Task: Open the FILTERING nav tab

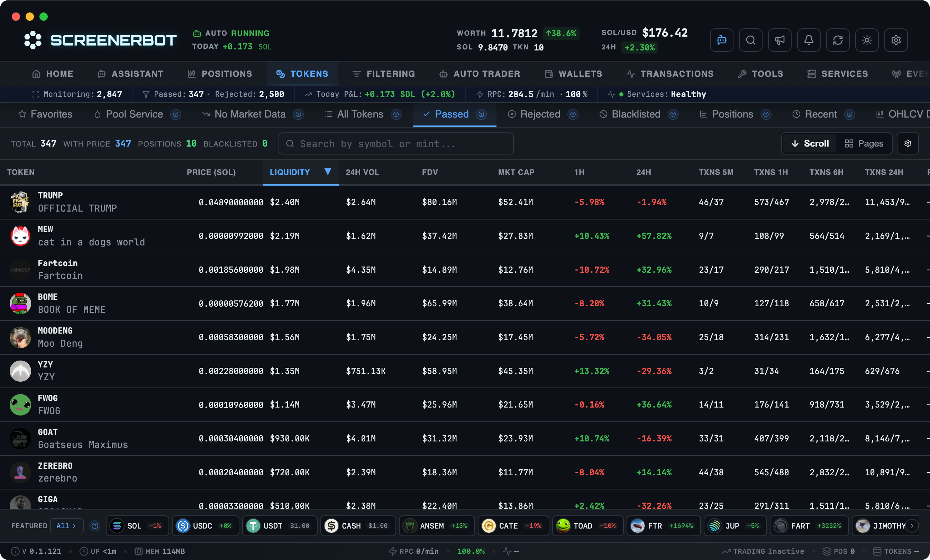Action: point(383,74)
